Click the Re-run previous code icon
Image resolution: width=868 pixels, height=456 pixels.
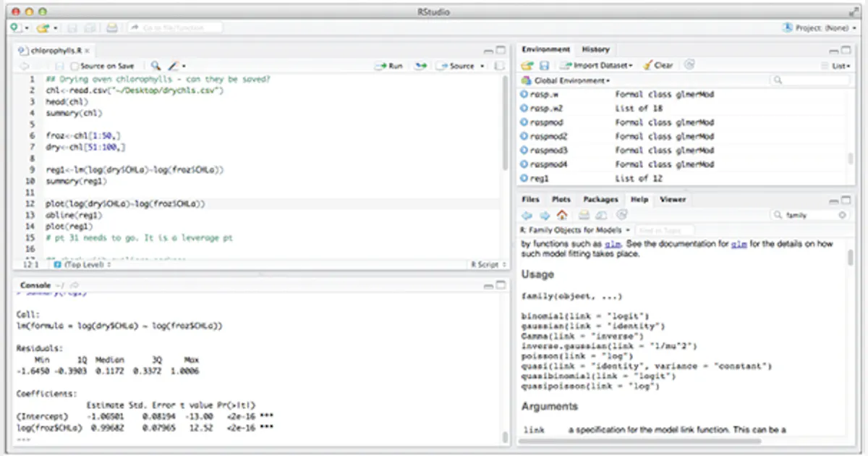pyautogui.click(x=420, y=66)
